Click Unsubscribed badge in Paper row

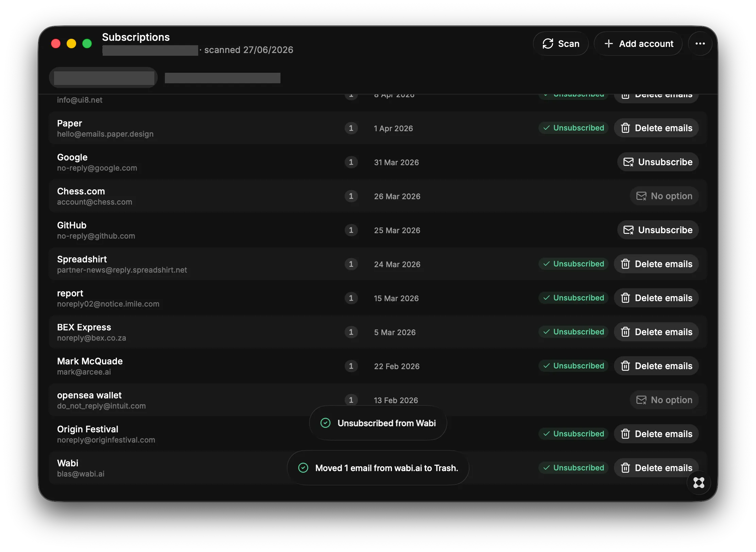coord(573,128)
